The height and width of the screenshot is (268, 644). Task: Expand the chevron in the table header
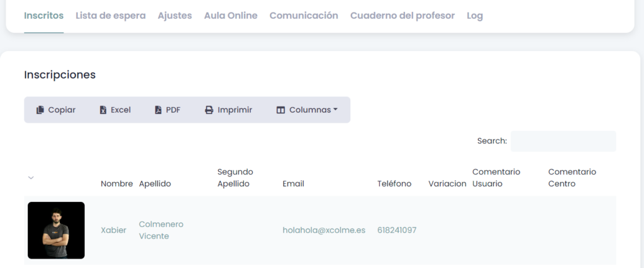coord(31,178)
